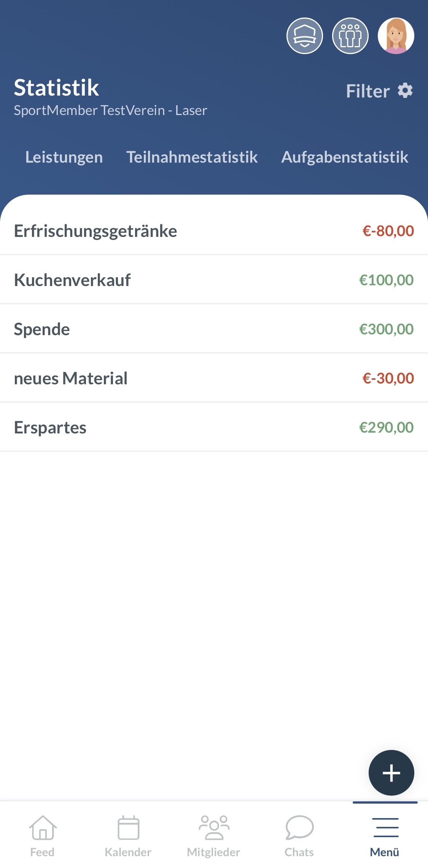This screenshot has height=868, width=428.
Task: Select the Erspartes entry
Action: 214,427
